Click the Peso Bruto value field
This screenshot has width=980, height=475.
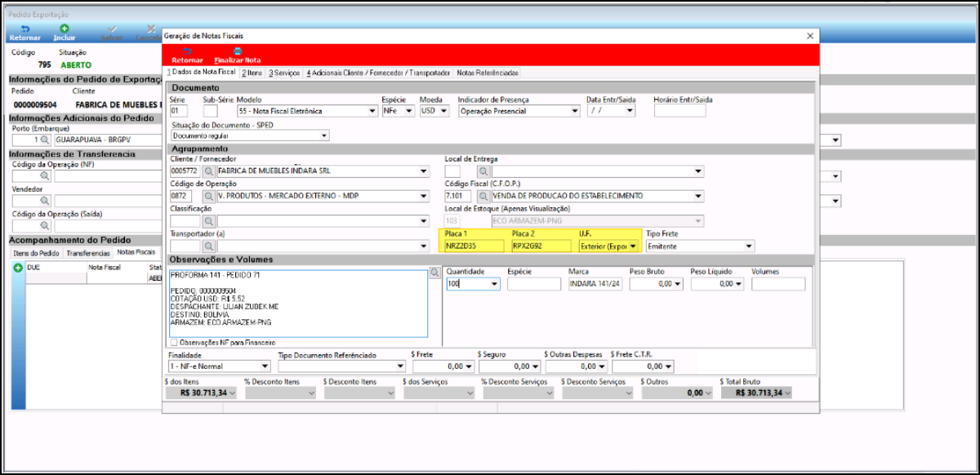(656, 284)
